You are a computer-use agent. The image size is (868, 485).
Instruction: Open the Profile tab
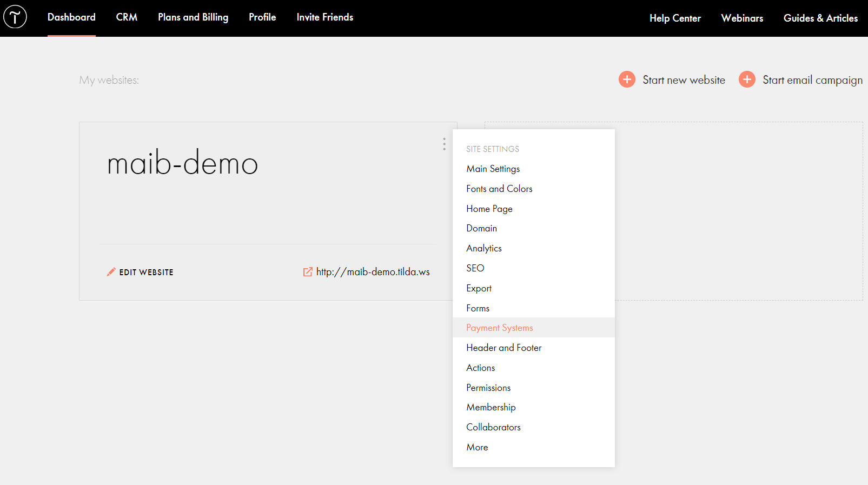click(262, 17)
